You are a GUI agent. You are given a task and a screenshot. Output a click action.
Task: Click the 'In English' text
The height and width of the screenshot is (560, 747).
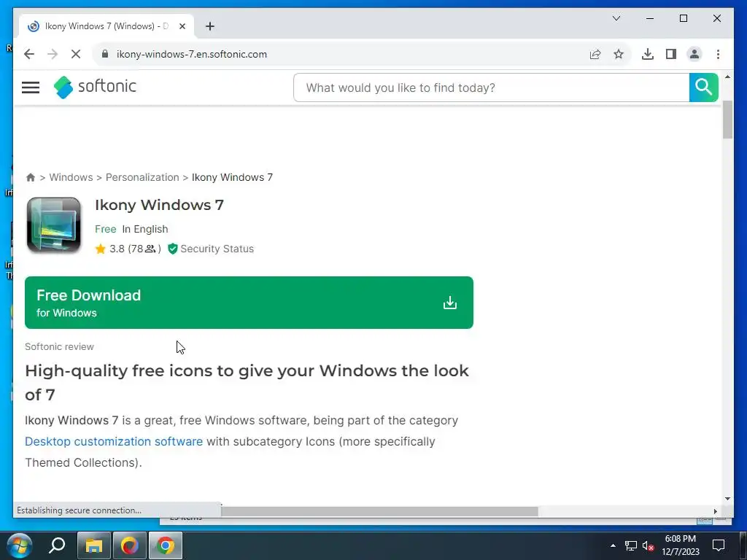coord(145,229)
